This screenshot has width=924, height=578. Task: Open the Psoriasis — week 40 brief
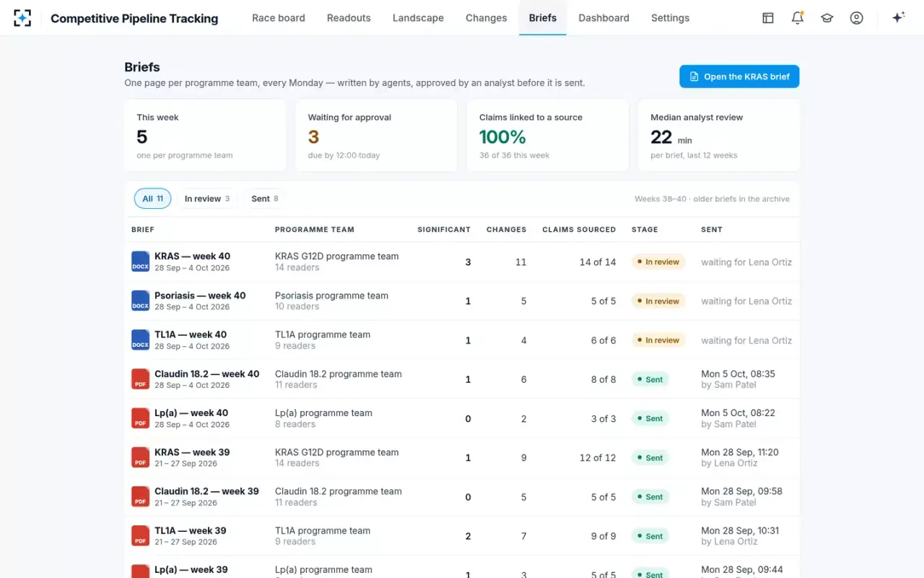click(200, 296)
